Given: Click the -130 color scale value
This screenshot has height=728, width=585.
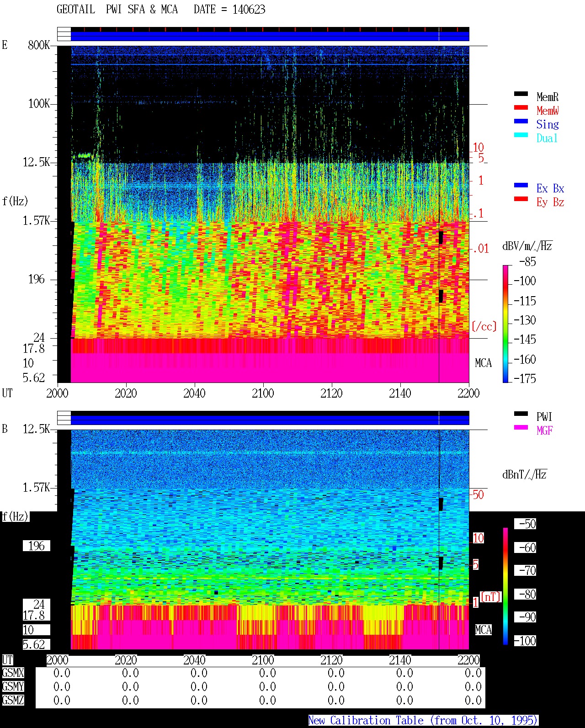Looking at the screenshot, I should pyautogui.click(x=525, y=320).
